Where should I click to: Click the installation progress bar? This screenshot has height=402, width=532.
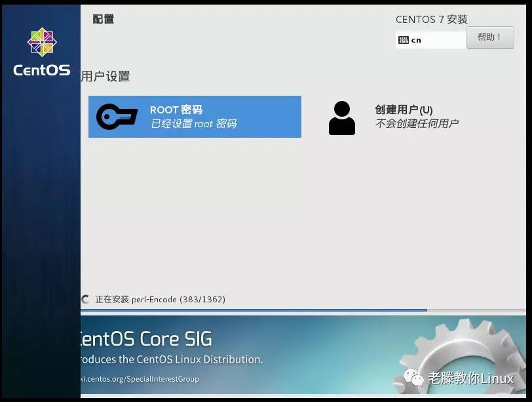[x=262, y=310]
